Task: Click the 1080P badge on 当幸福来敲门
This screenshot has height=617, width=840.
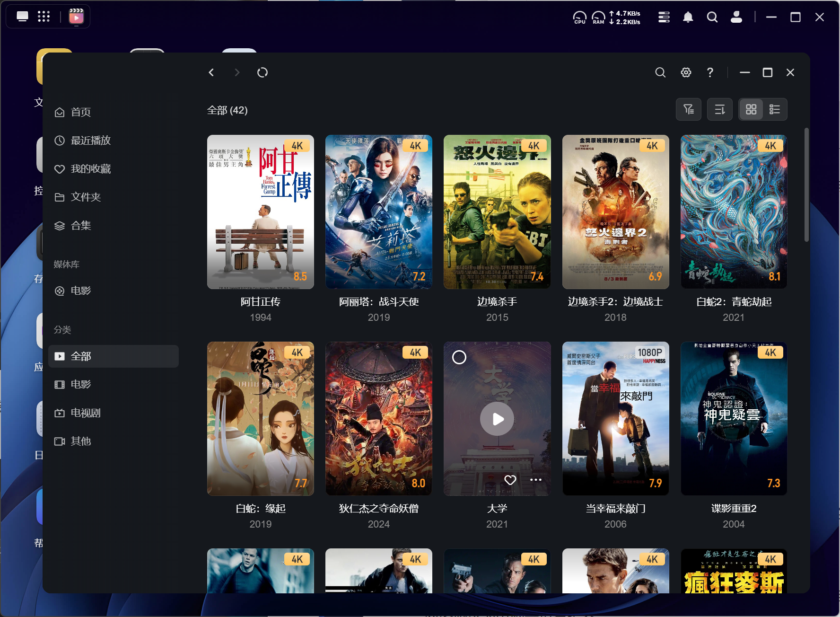Action: point(650,353)
